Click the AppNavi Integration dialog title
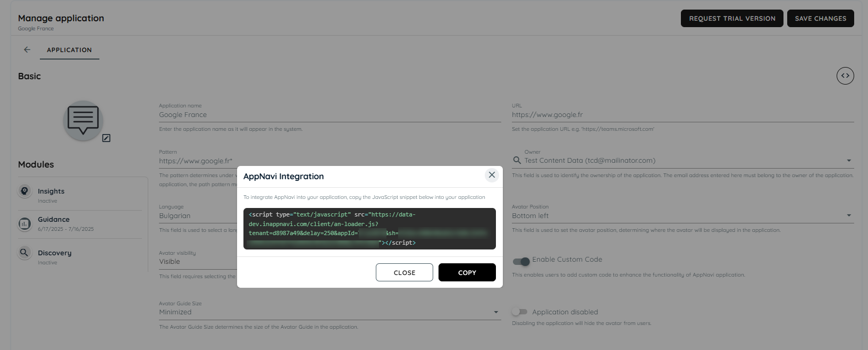868x350 pixels. pyautogui.click(x=283, y=177)
